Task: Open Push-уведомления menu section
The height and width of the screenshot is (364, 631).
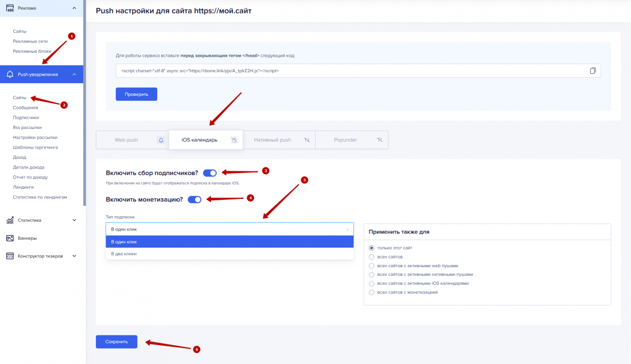Action: 41,75
